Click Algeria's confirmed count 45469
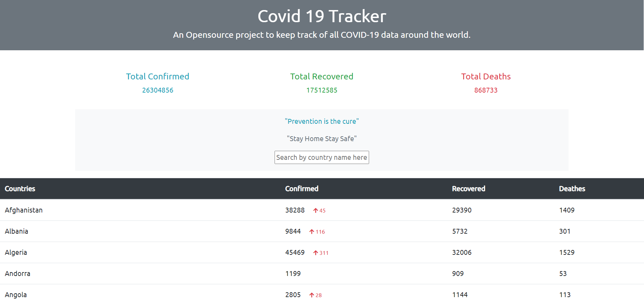This screenshot has height=303, width=644. pyautogui.click(x=295, y=252)
